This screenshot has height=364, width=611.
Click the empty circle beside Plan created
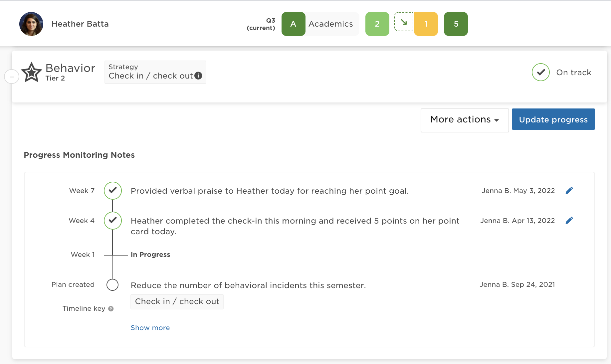point(112,285)
